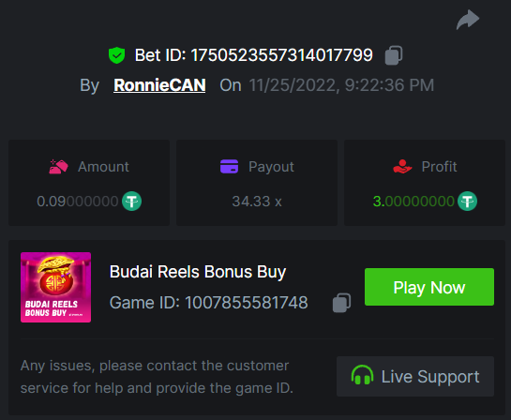Screen dimensions: 511x420
Task: Open the Budai Reels Bonus Buy thumbnail
Action: click(x=55, y=288)
